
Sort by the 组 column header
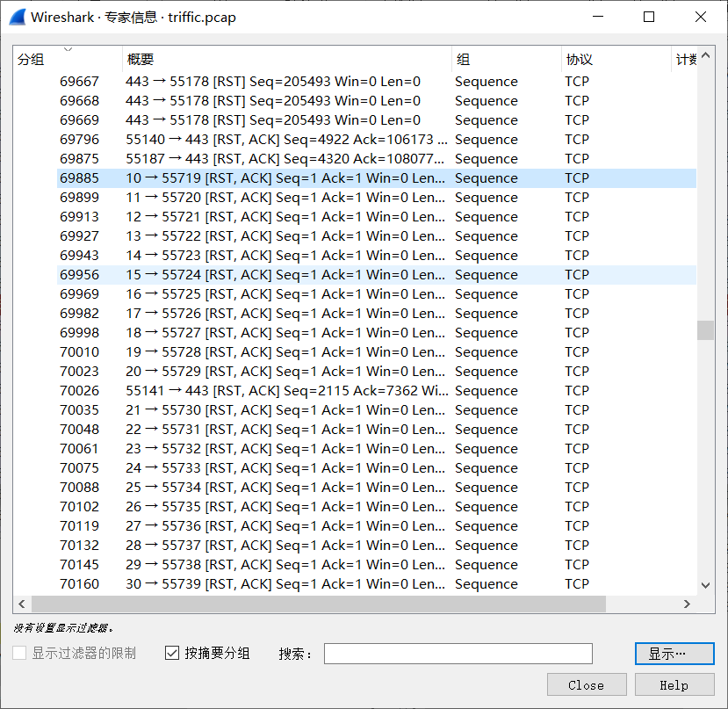[506, 59]
